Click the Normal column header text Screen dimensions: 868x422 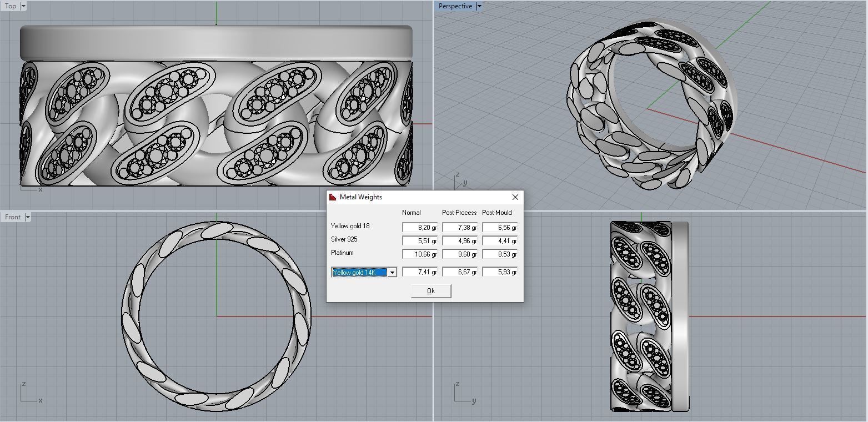pyautogui.click(x=412, y=213)
